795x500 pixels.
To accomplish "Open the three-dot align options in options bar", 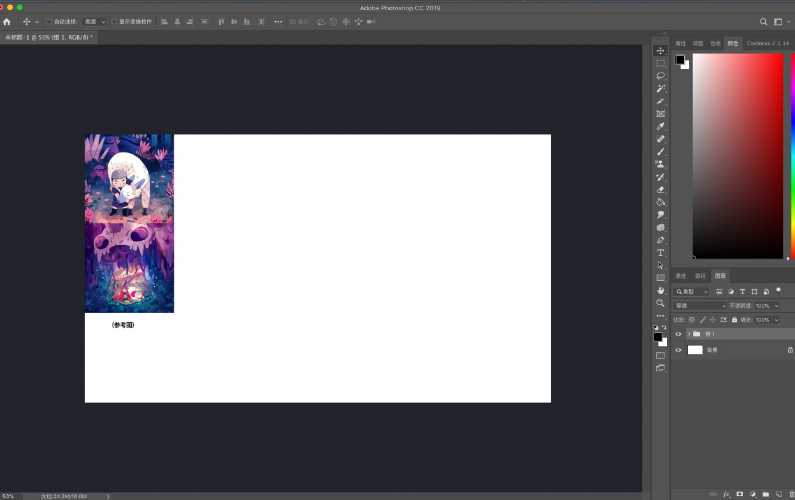I will (x=278, y=22).
